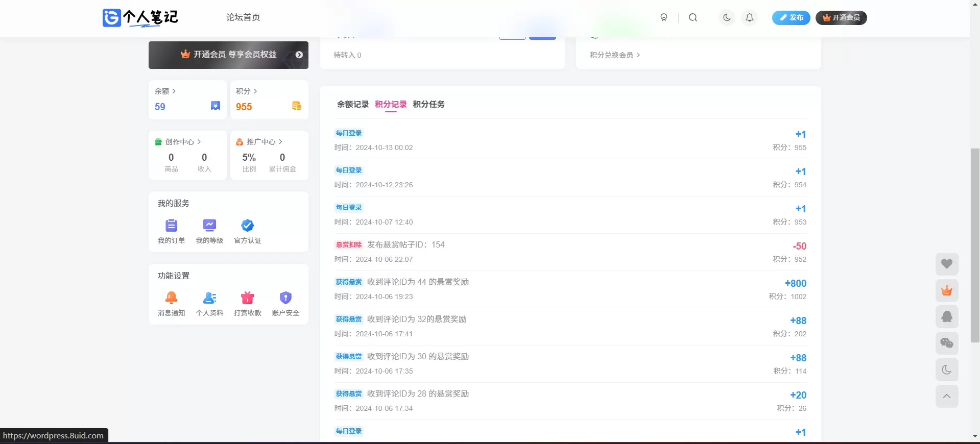Click the page vertical scrollbar thumb
Image resolution: width=980 pixels, height=444 pixels.
975,245
